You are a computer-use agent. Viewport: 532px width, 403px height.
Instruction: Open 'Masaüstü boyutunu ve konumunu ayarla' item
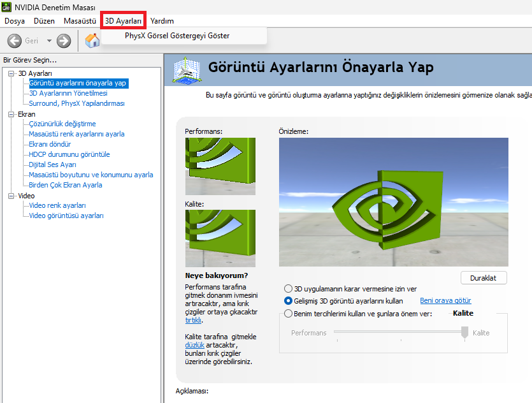[91, 175]
